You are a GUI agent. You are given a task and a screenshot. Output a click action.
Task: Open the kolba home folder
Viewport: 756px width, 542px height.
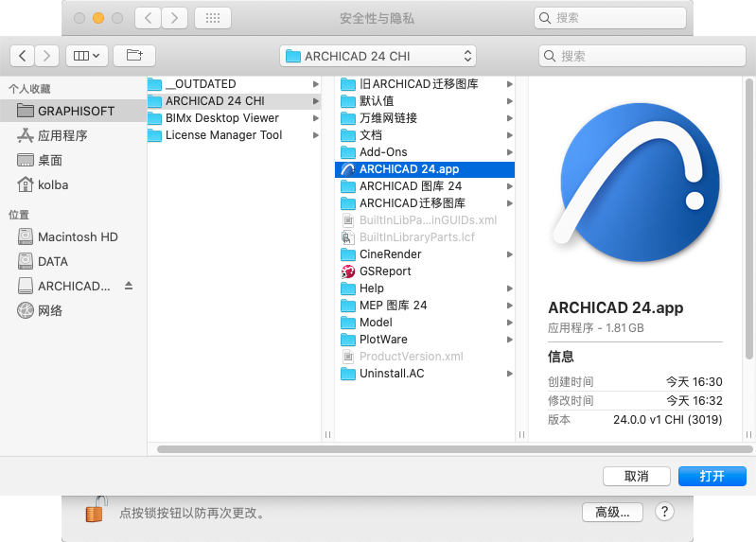[73, 184]
